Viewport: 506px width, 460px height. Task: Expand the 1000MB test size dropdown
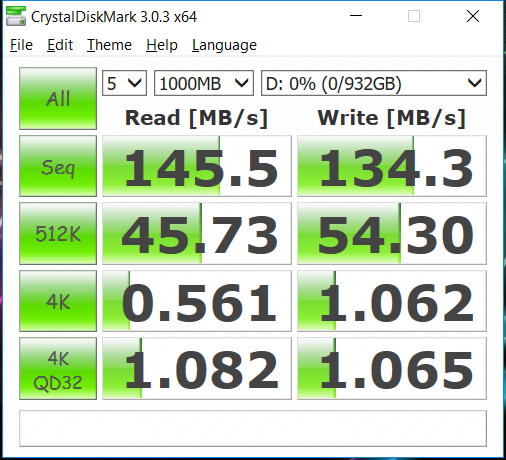coord(204,83)
